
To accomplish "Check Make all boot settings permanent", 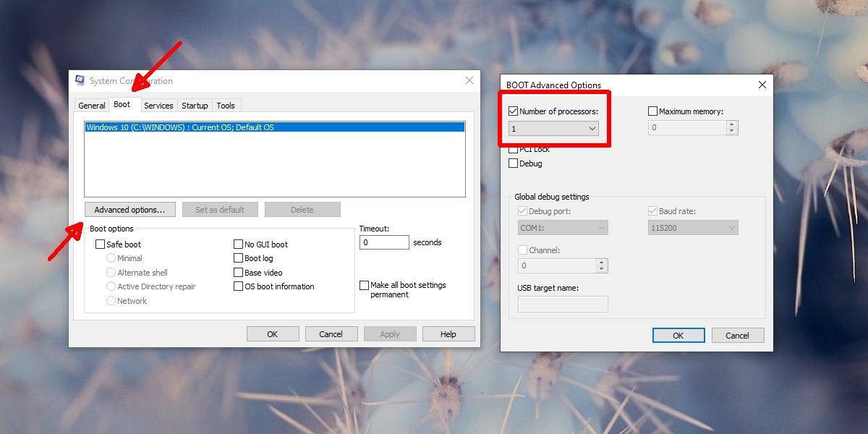I will point(364,286).
